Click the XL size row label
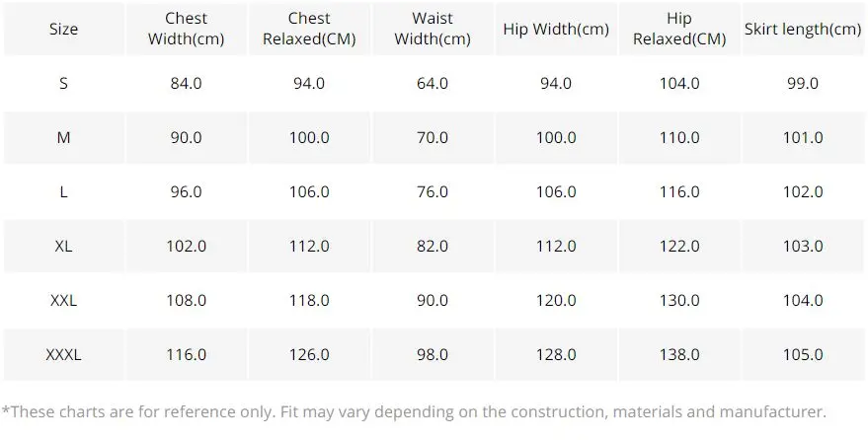Image resolution: width=868 pixels, height=440 pixels. pyautogui.click(x=63, y=246)
